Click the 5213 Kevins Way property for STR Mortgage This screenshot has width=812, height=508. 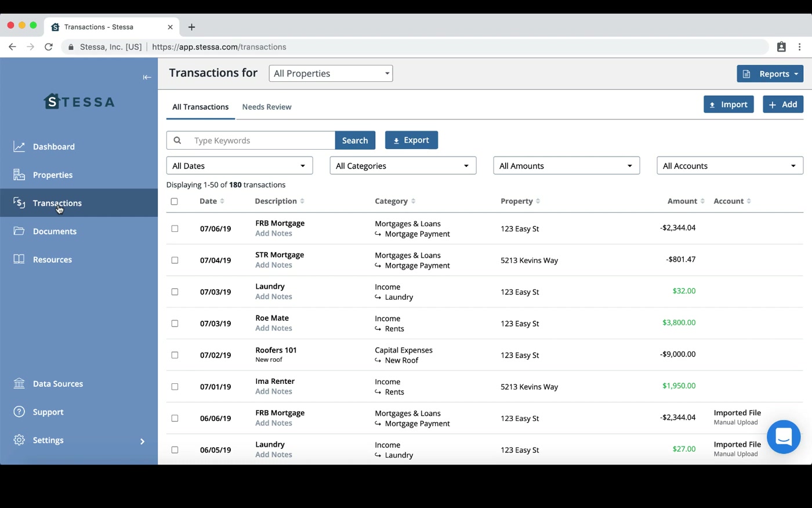(529, 260)
